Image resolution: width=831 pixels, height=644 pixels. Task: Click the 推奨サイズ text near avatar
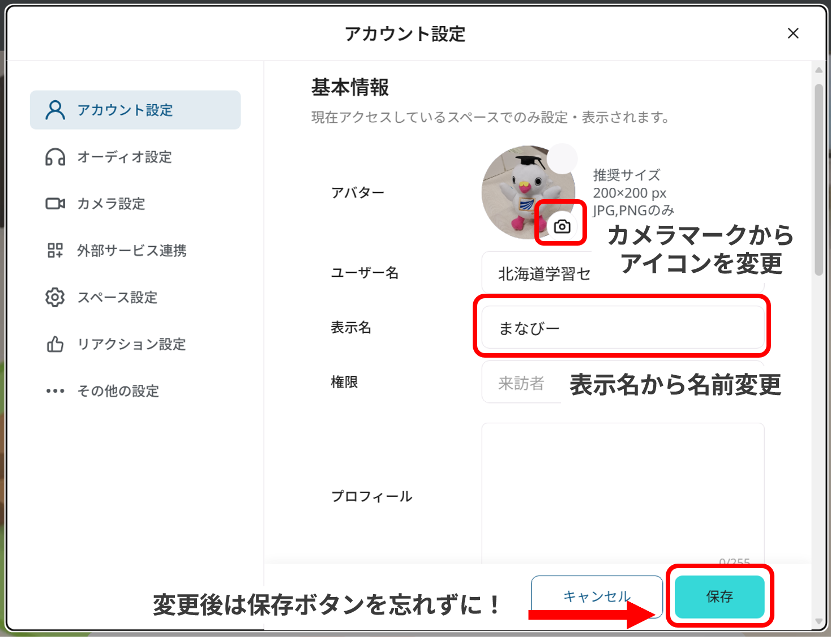click(x=627, y=175)
